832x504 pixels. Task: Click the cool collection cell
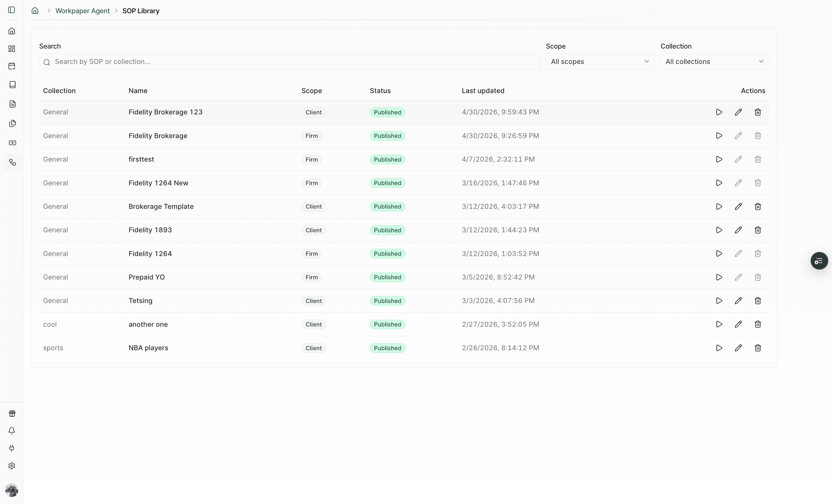click(50, 324)
